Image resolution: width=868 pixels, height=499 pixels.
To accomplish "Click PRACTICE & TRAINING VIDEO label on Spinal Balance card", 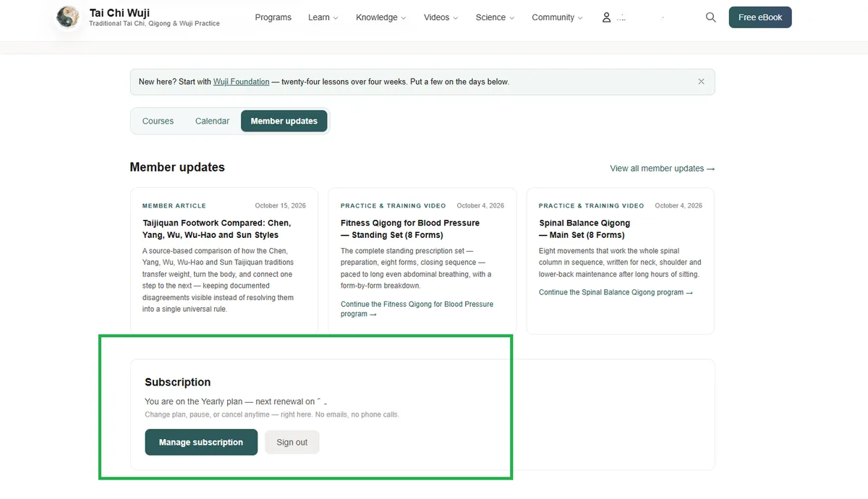I will pyautogui.click(x=592, y=206).
